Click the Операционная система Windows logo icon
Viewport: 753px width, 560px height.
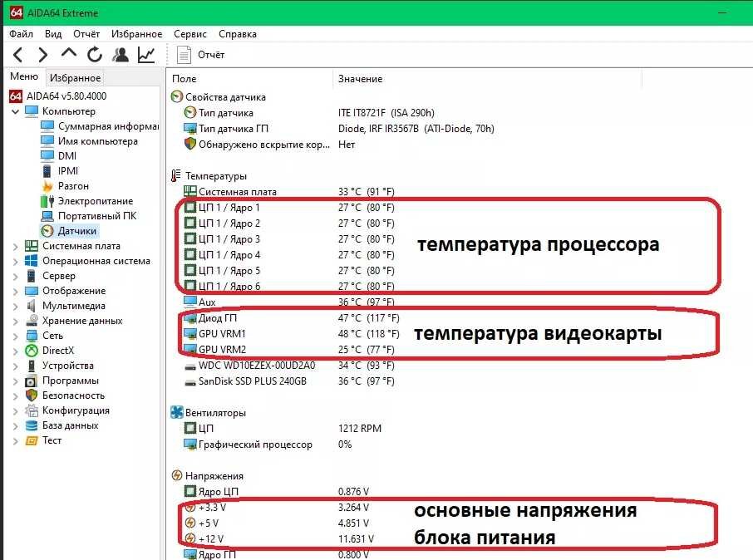pos(32,261)
